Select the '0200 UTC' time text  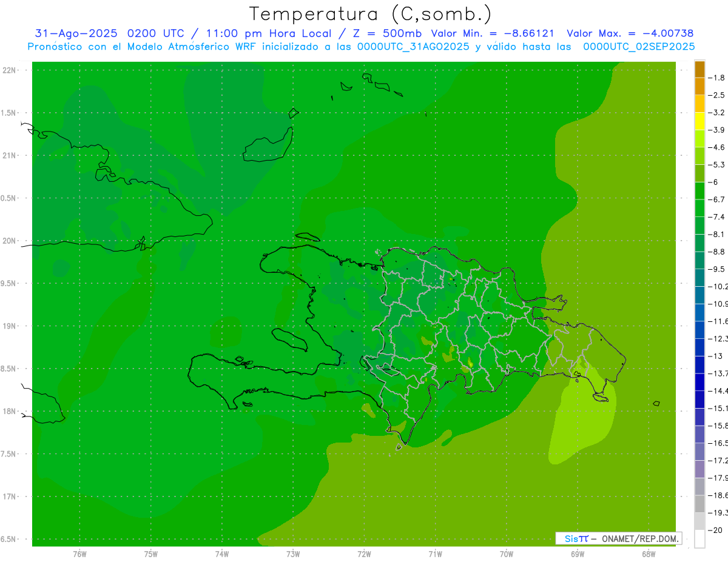[x=157, y=33]
